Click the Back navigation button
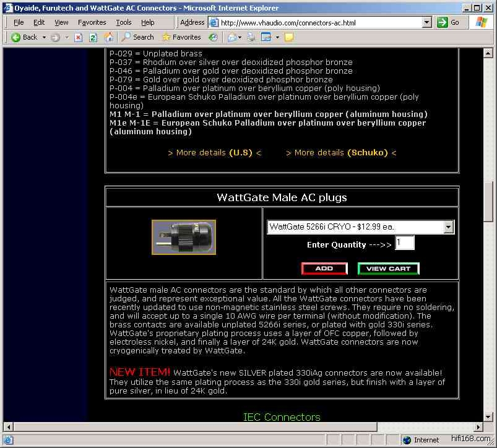Screen dimensions: 497x448 [x=25, y=37]
